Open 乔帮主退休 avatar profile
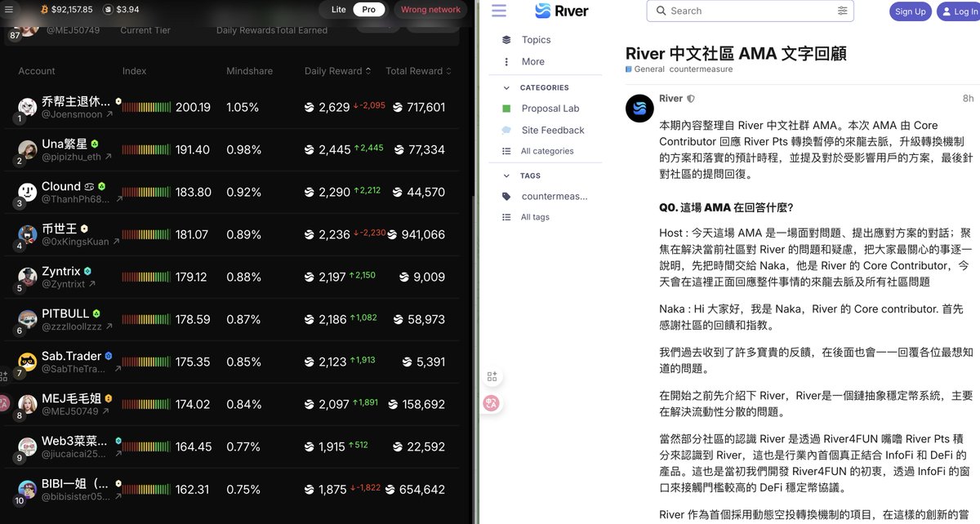Screen dimensions: 980x524 28,106
